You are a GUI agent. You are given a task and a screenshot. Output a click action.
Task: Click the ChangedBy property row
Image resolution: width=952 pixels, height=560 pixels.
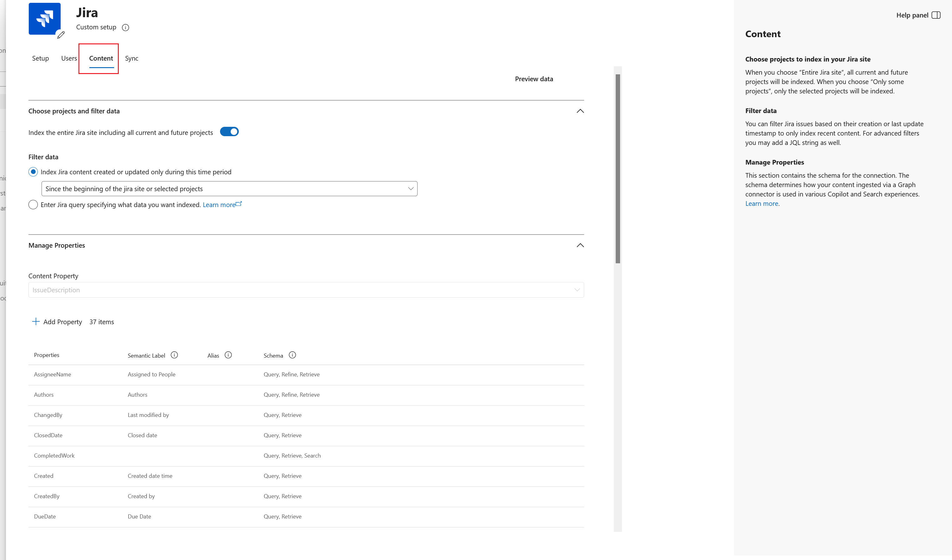coord(306,415)
